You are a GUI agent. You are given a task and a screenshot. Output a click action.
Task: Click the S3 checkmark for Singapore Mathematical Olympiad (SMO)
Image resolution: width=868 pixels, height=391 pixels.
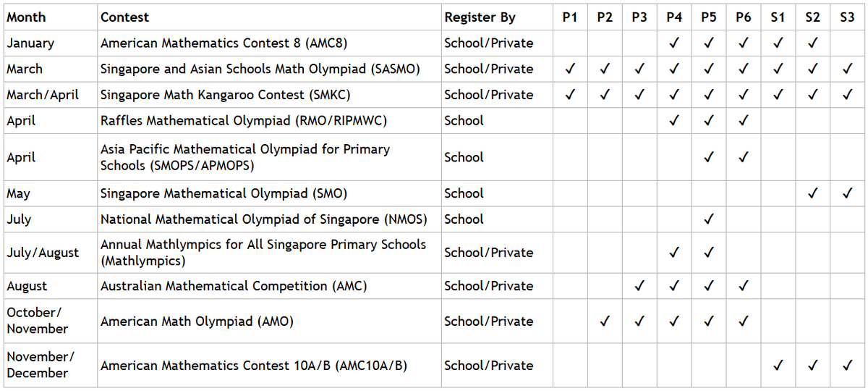[847, 193]
